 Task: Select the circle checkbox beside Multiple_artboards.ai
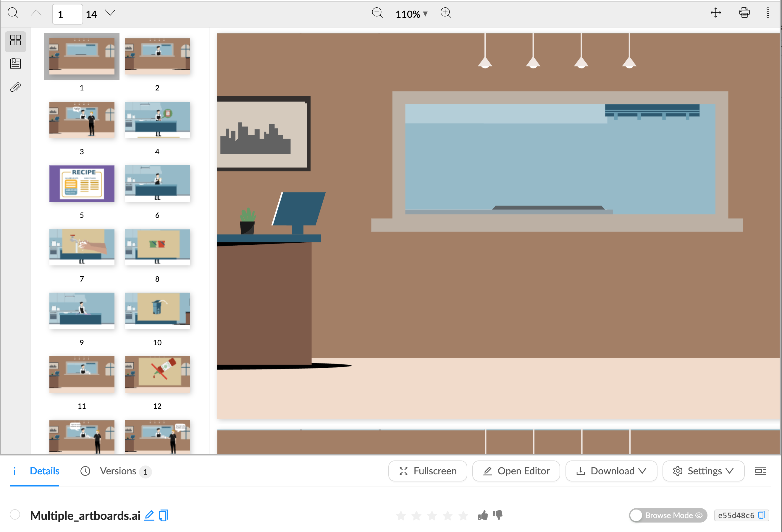click(x=15, y=515)
